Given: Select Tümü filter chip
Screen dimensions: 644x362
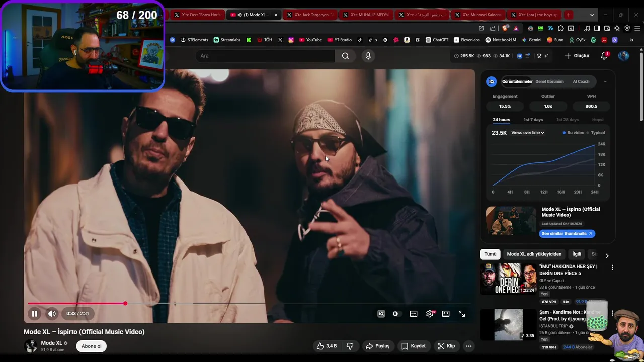Looking at the screenshot, I should [490, 254].
